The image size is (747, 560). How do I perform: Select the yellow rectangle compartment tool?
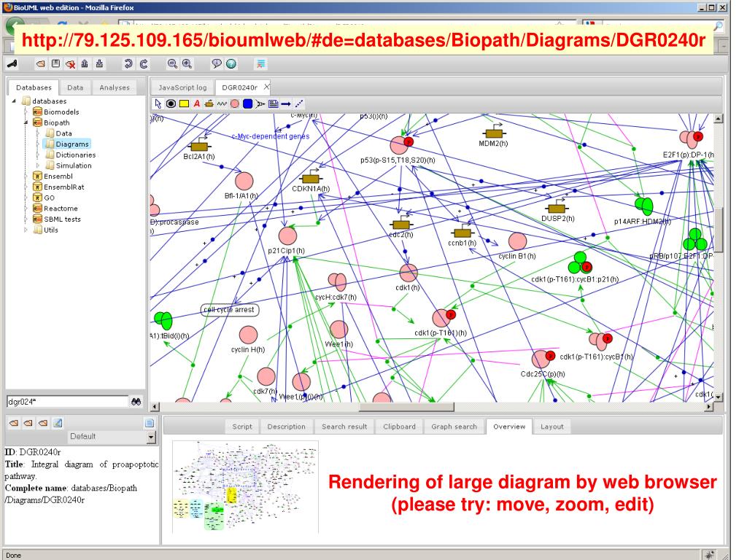pyautogui.click(x=184, y=104)
